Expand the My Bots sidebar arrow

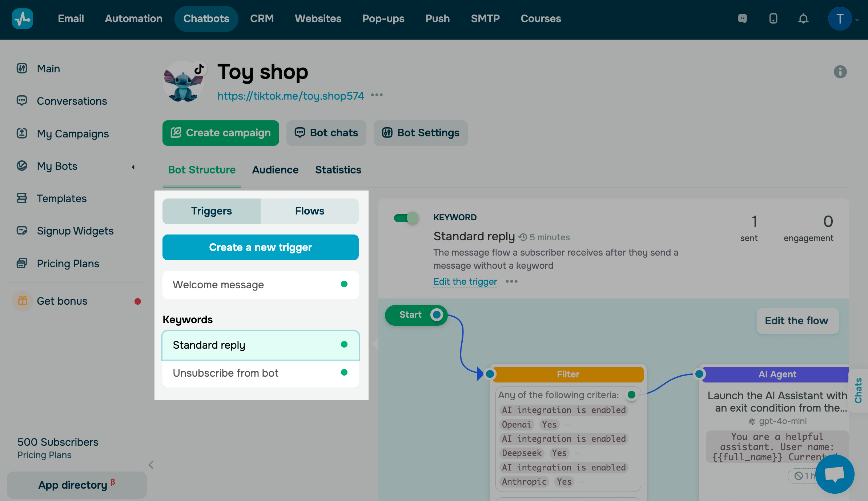[x=133, y=167]
